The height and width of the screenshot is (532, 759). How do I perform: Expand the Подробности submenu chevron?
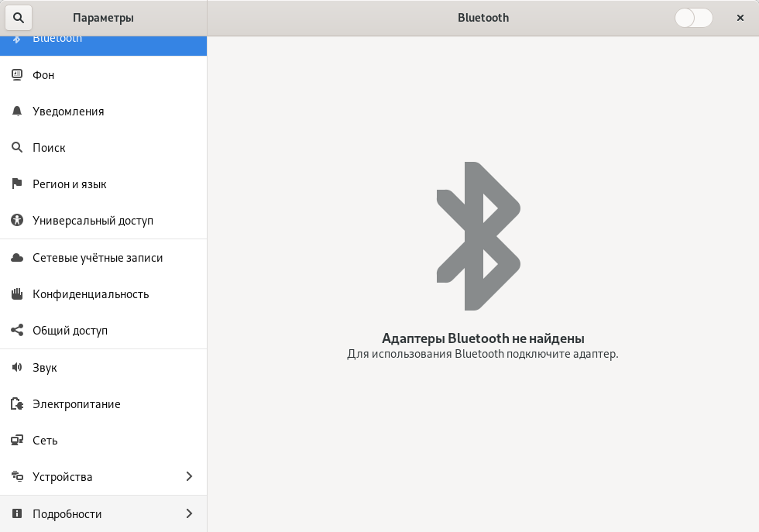click(x=189, y=513)
